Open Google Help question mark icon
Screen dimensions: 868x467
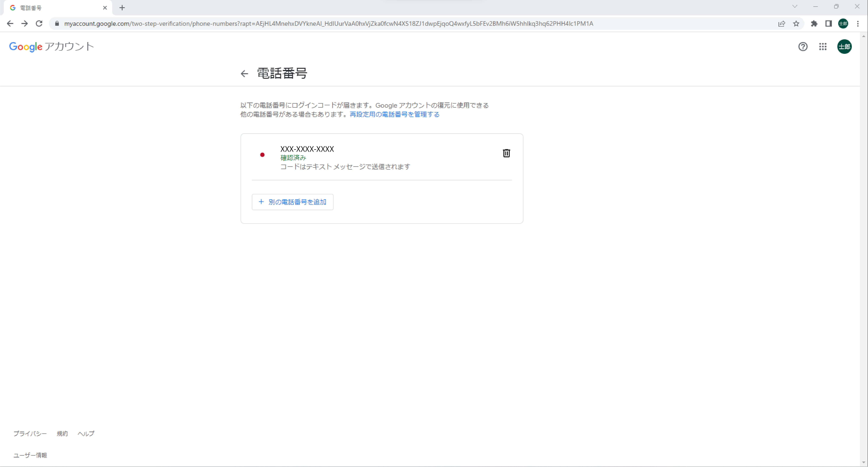point(803,47)
